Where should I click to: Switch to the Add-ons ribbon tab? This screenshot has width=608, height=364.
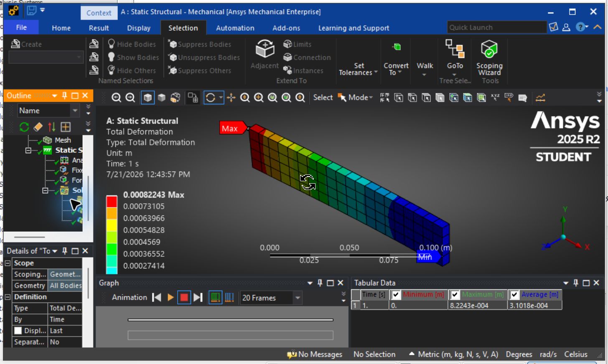coord(286,28)
